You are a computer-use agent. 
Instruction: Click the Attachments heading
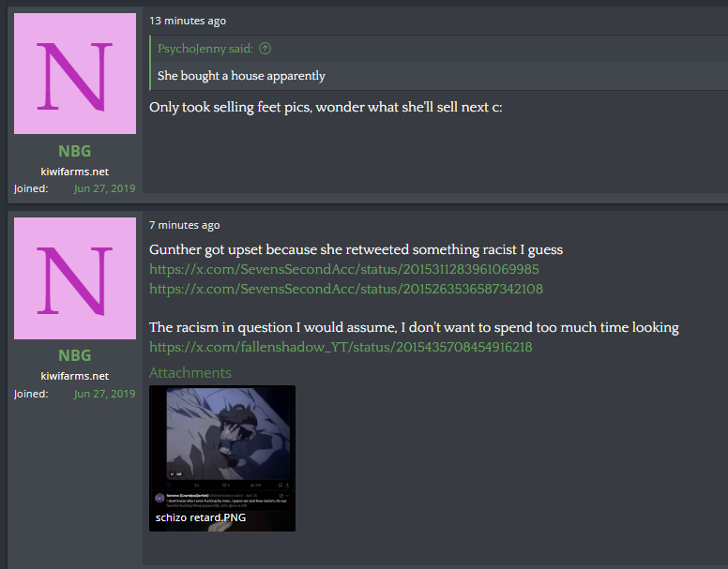pyautogui.click(x=190, y=373)
